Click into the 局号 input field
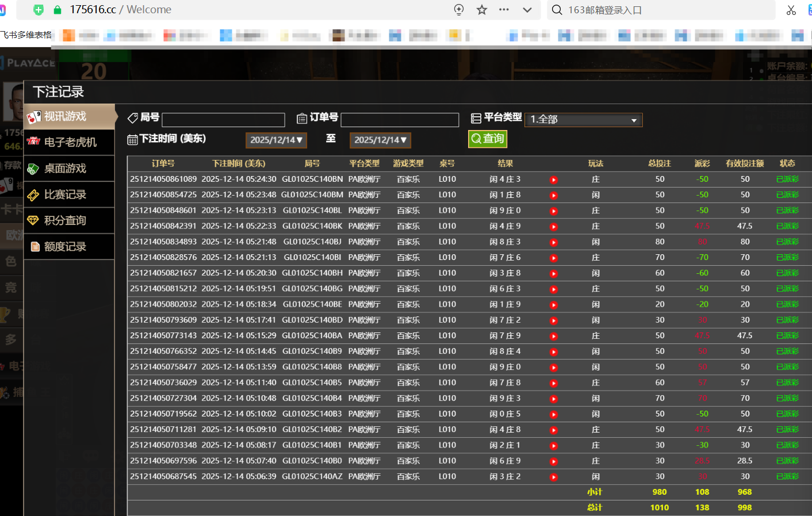The image size is (812, 516). (223, 120)
